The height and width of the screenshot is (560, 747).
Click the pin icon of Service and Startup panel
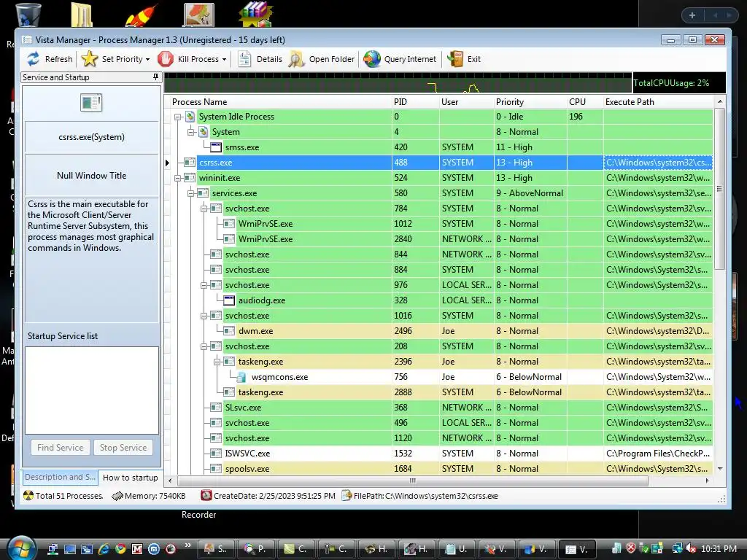point(155,77)
